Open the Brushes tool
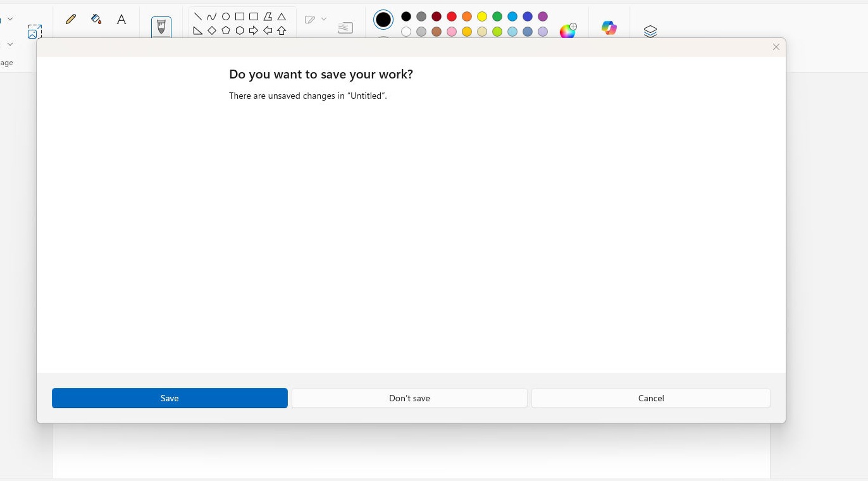Viewport: 868px width, 481px height. tap(161, 27)
